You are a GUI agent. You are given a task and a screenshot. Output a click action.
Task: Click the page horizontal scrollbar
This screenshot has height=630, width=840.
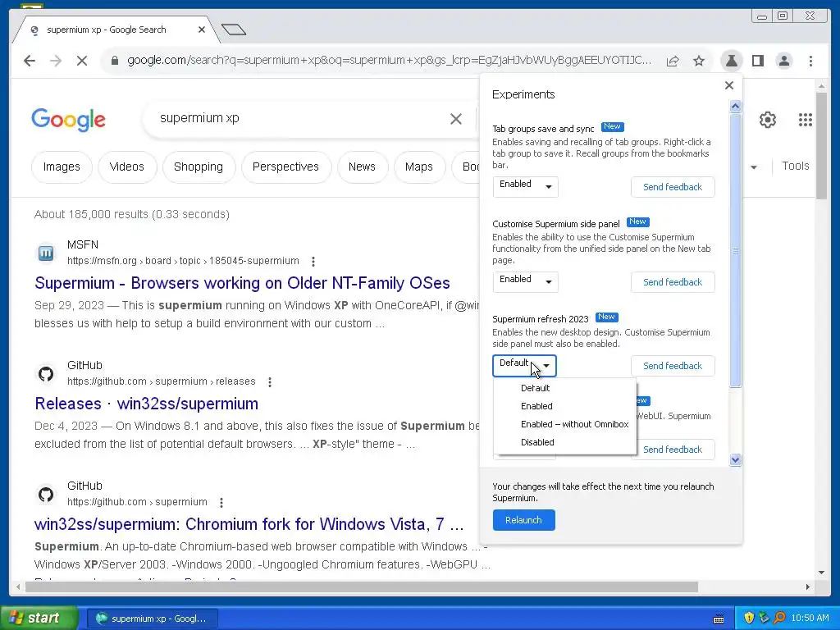click(x=362, y=587)
